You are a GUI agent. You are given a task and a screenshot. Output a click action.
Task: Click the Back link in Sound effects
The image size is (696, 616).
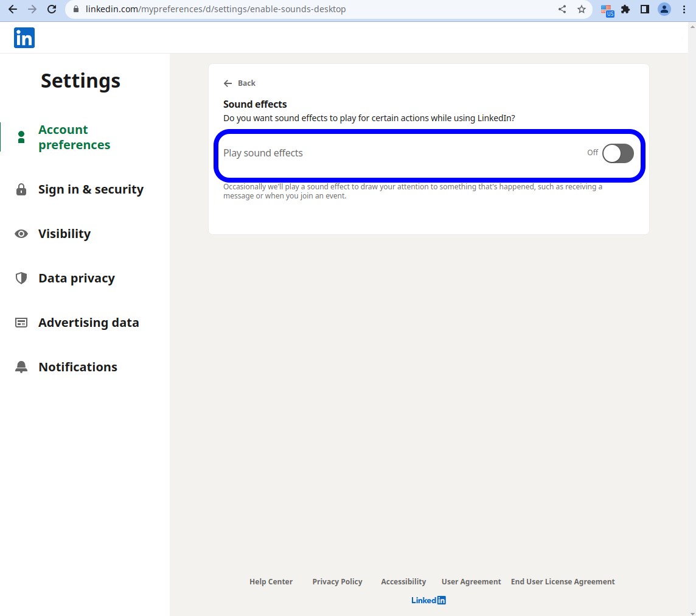(240, 83)
